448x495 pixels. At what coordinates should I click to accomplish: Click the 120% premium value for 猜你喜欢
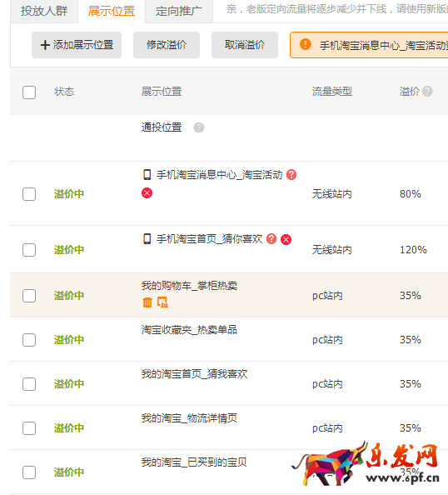click(413, 250)
